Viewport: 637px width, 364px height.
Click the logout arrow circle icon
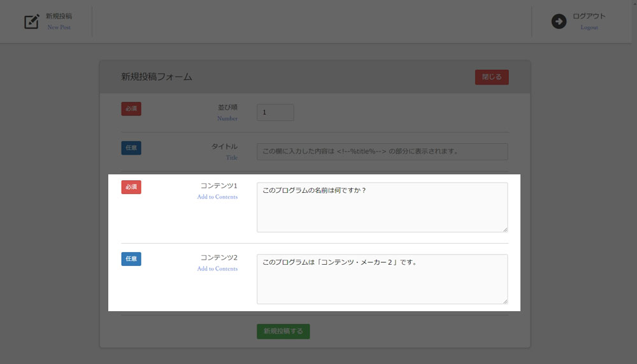coord(559,22)
